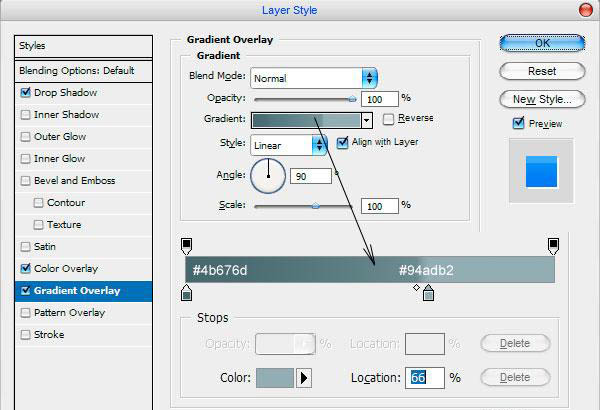Select the left opacity stop above gradient

pyautogui.click(x=186, y=246)
